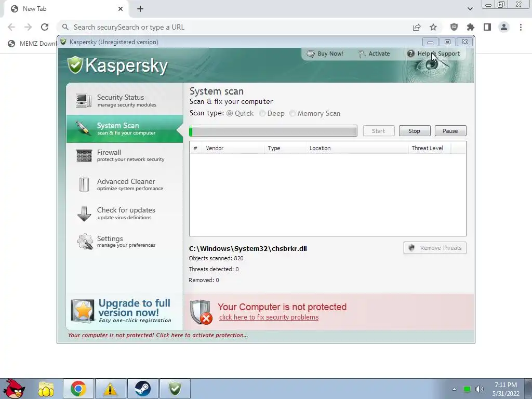Click the Check for updates arrow icon
This screenshot has height=399, width=532.
(84, 214)
